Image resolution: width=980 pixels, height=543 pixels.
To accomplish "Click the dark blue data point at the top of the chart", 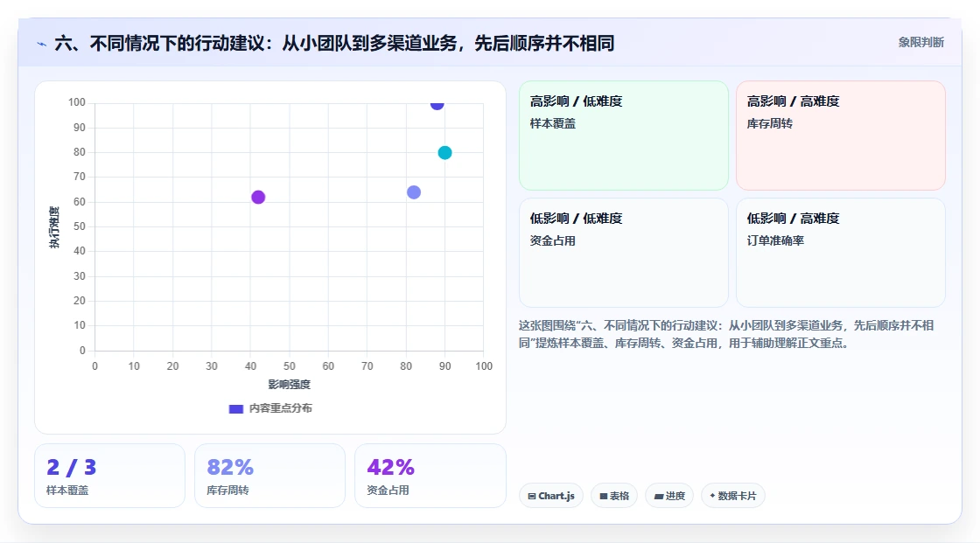I will coord(437,104).
